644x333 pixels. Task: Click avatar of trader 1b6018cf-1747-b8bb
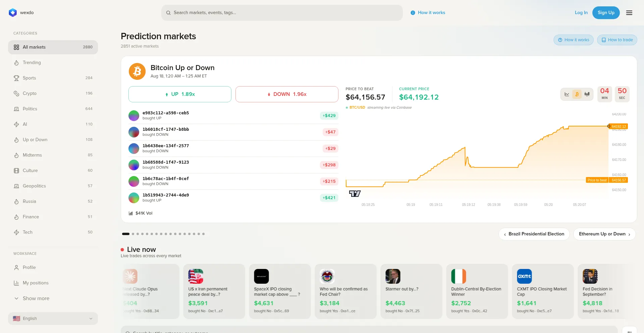(x=134, y=132)
